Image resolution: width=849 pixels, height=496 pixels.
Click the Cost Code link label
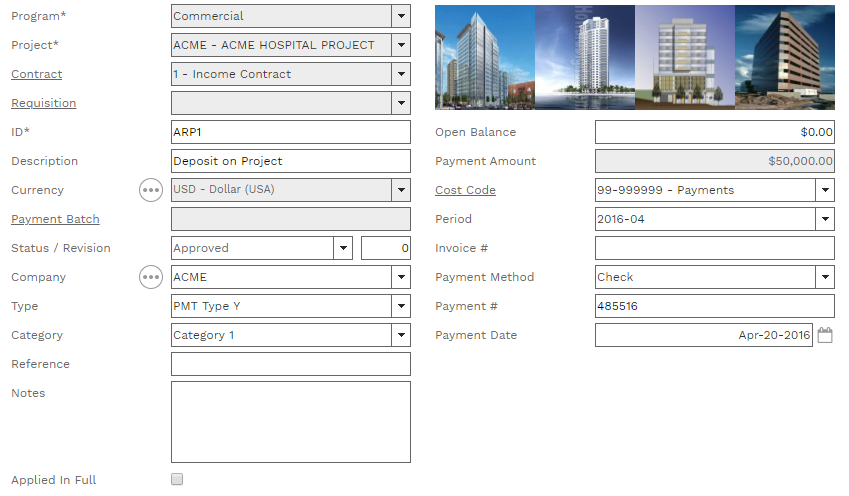coord(465,190)
